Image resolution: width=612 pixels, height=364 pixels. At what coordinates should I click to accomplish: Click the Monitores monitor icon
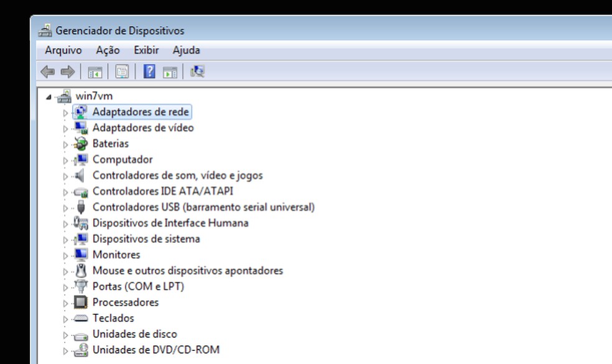click(x=81, y=255)
